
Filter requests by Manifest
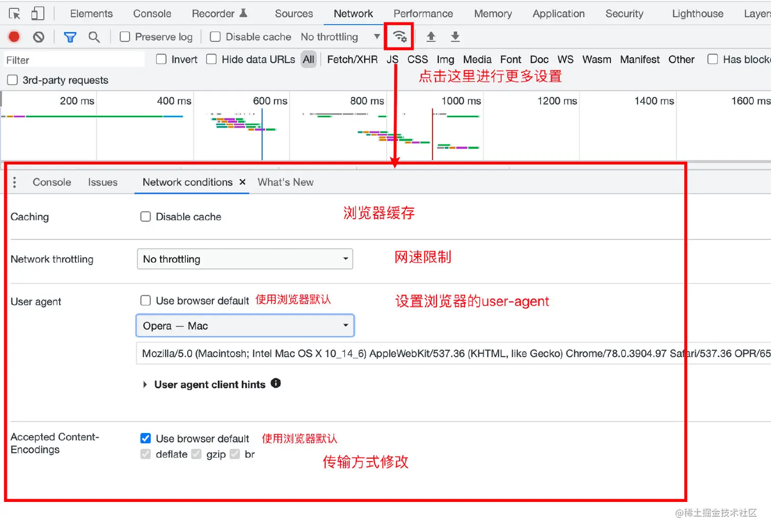tap(640, 59)
